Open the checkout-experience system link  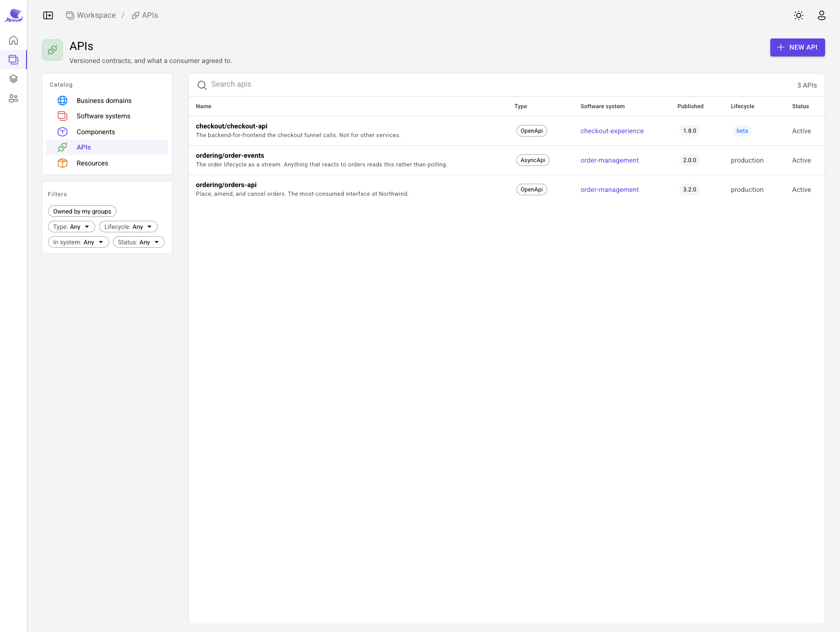(612, 131)
